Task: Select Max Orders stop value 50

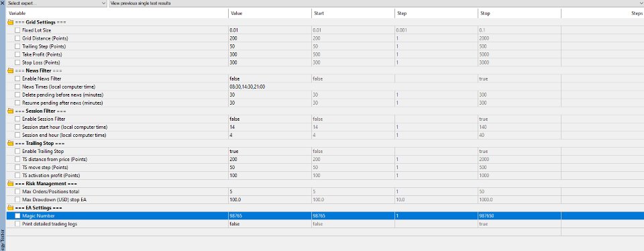Action: click(x=482, y=192)
